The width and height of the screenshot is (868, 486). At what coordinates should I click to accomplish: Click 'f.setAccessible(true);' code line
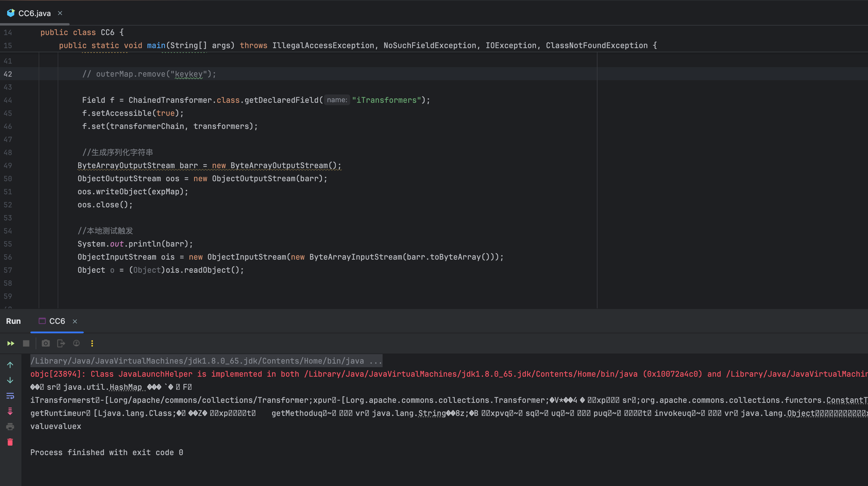pos(133,113)
